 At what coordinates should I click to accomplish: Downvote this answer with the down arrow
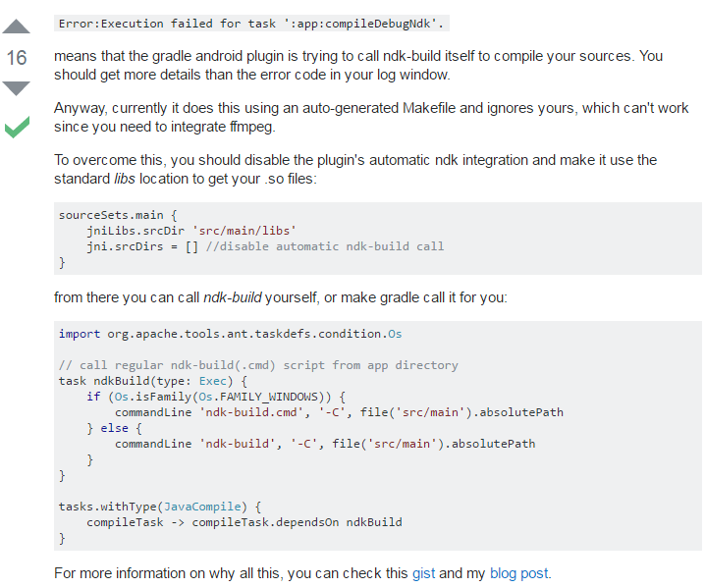click(18, 88)
